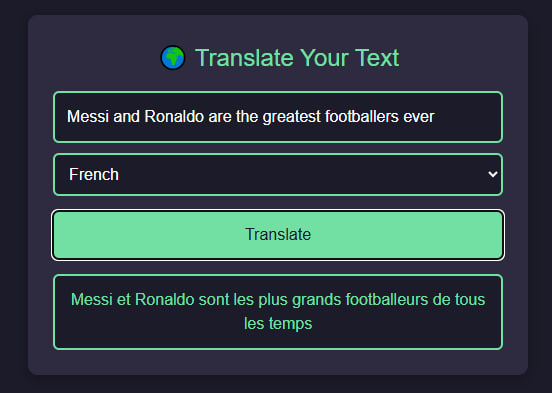Click the word "Translate" in the heading
Viewport: 552px width, 393px height.
244,58
